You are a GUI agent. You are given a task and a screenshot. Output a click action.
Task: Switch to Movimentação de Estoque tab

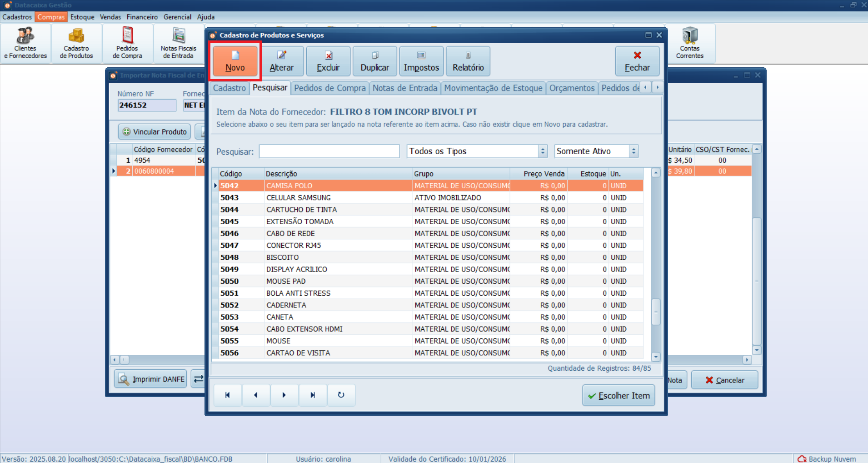coord(493,88)
